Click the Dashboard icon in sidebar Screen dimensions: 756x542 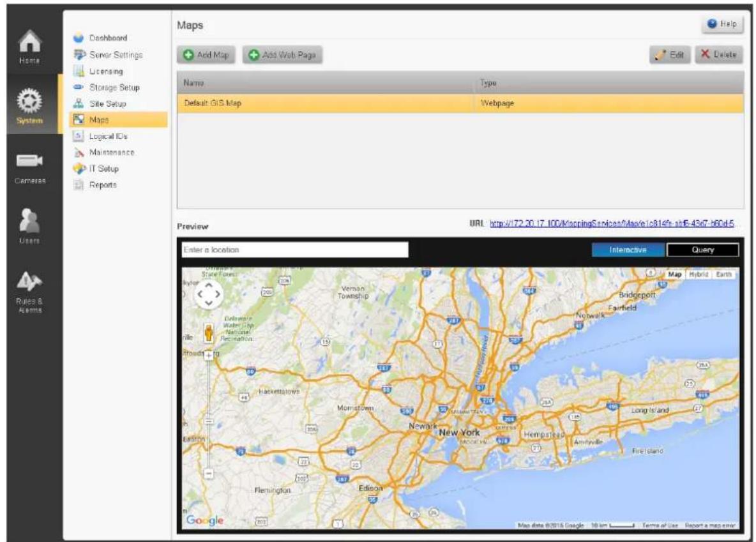[79, 38]
